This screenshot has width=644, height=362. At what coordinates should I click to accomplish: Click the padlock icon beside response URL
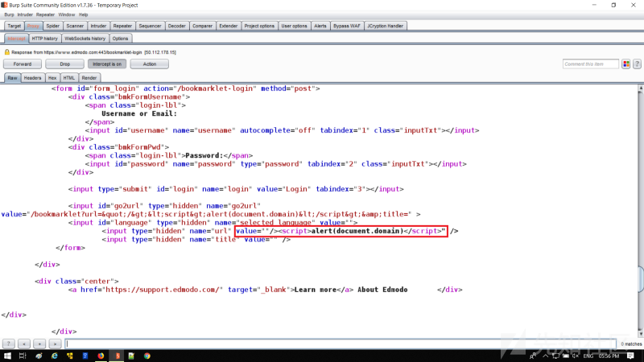click(7, 52)
